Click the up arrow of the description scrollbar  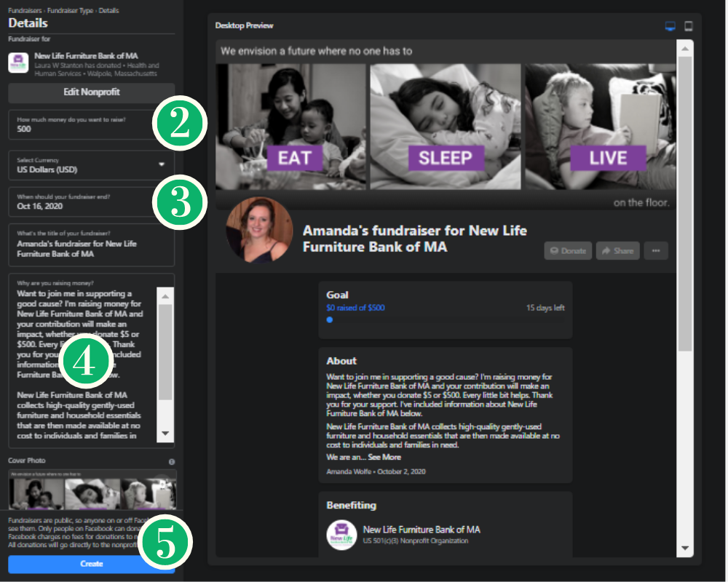pyautogui.click(x=166, y=295)
